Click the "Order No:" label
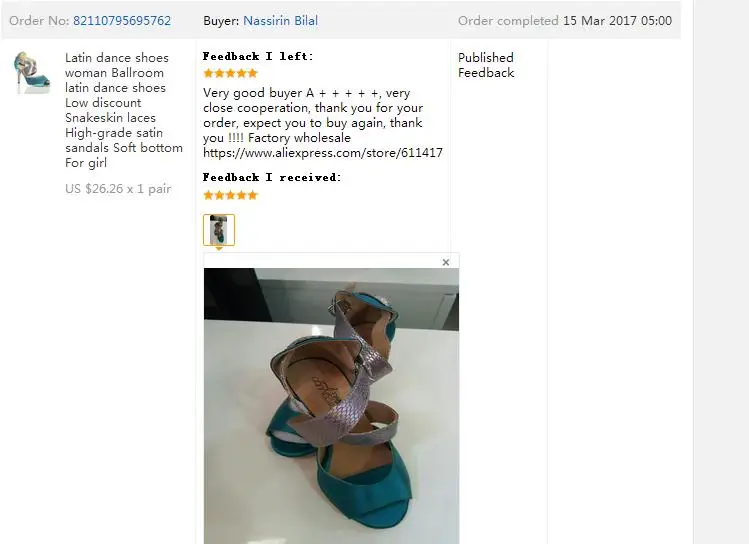Viewport: 749px width, 544px height. pyautogui.click(x=39, y=21)
